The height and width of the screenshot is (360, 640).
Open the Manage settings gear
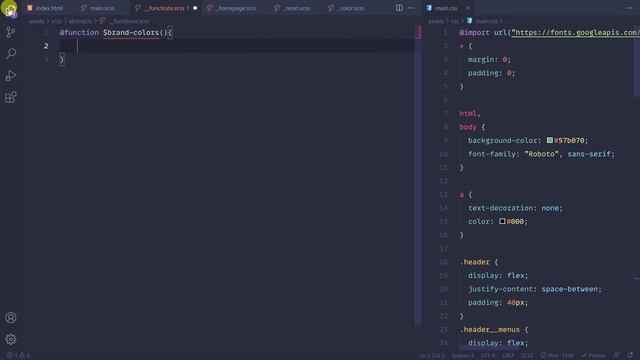coord(11,339)
